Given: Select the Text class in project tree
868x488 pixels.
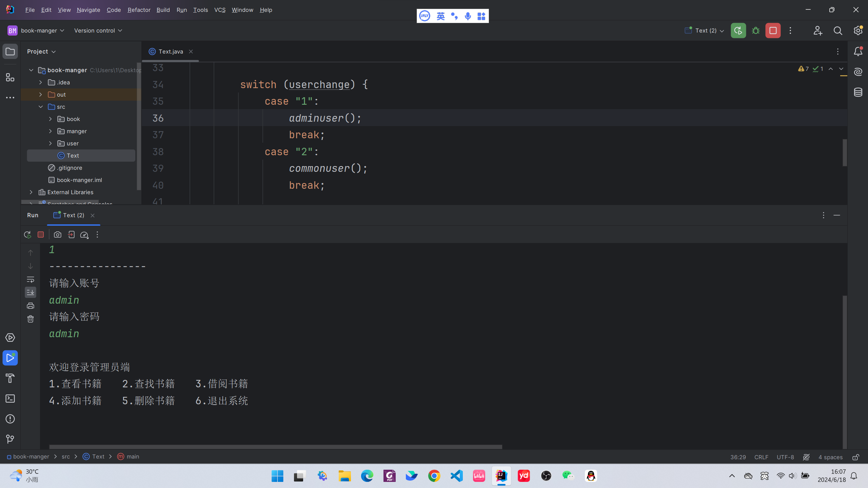Looking at the screenshot, I should (x=81, y=156).
